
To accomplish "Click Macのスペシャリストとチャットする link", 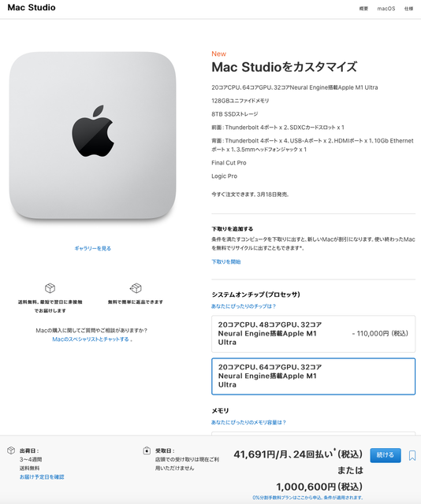I will (x=91, y=339).
